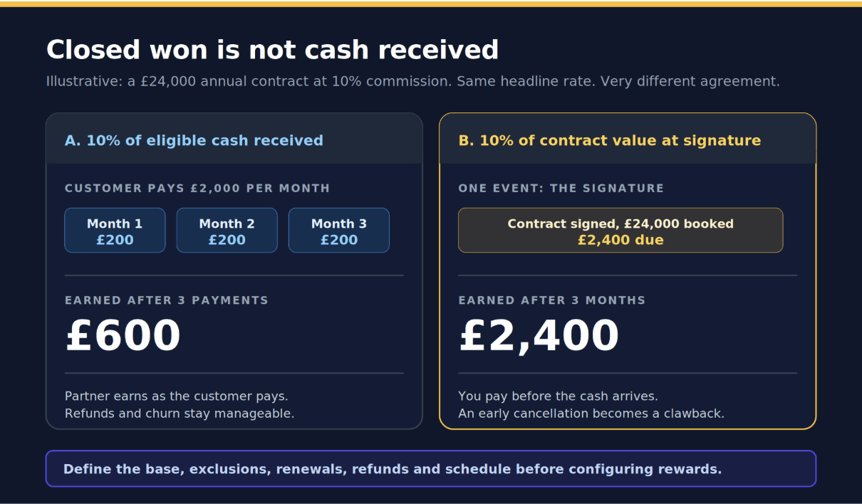The height and width of the screenshot is (504, 862).
Task: Click the Month 3 £200 payment box
Action: click(x=339, y=230)
